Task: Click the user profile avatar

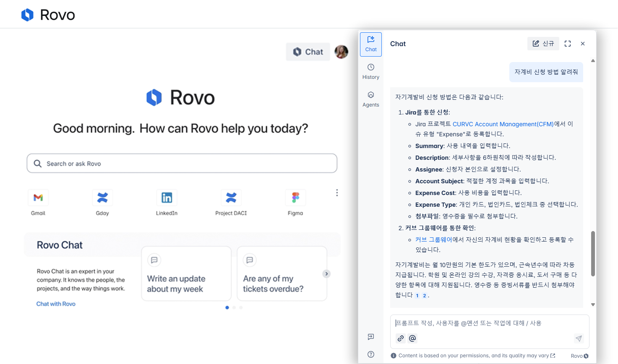Action: point(342,52)
